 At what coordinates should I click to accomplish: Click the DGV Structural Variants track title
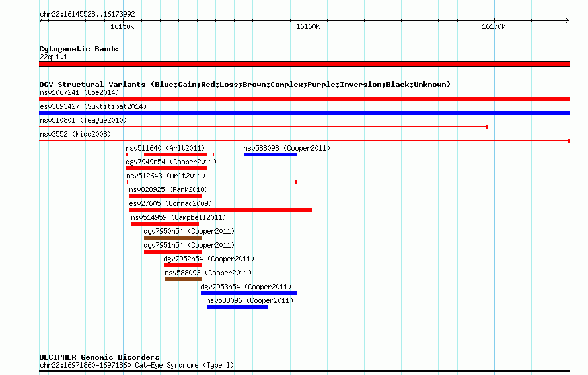tap(245, 85)
